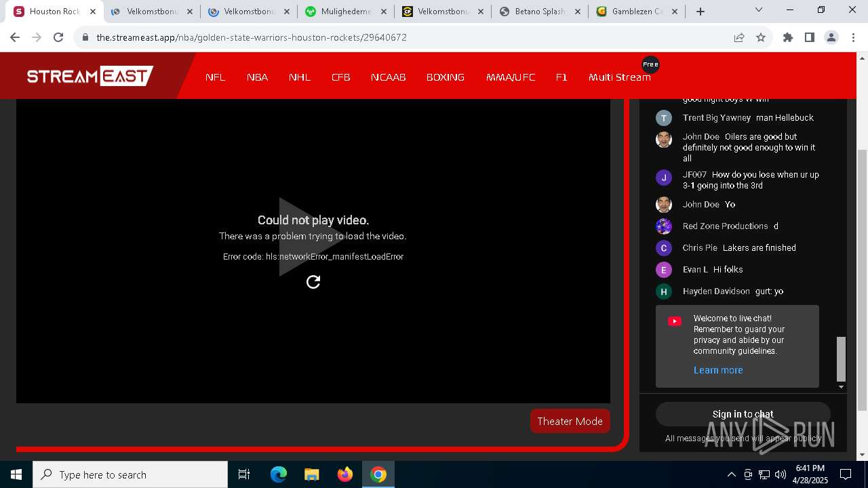Screen dimensions: 868x488
Task: Open the tab search dropdown arrow
Action: pos(759,9)
